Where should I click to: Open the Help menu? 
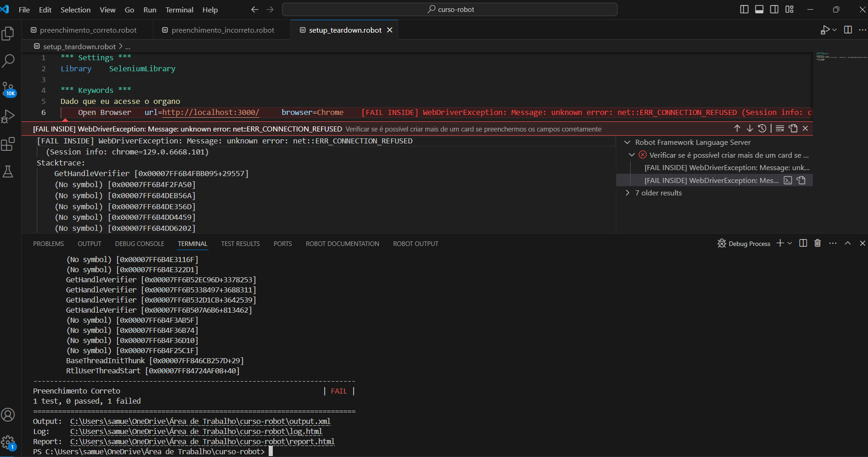click(x=210, y=10)
